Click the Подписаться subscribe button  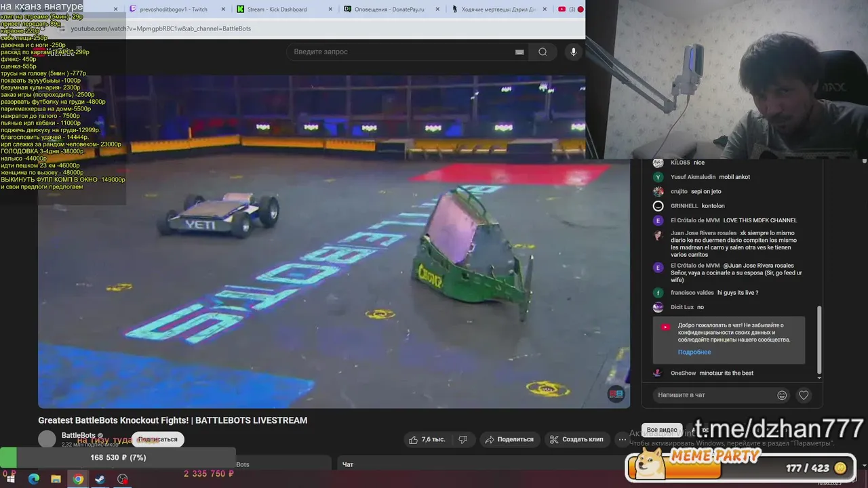click(157, 440)
